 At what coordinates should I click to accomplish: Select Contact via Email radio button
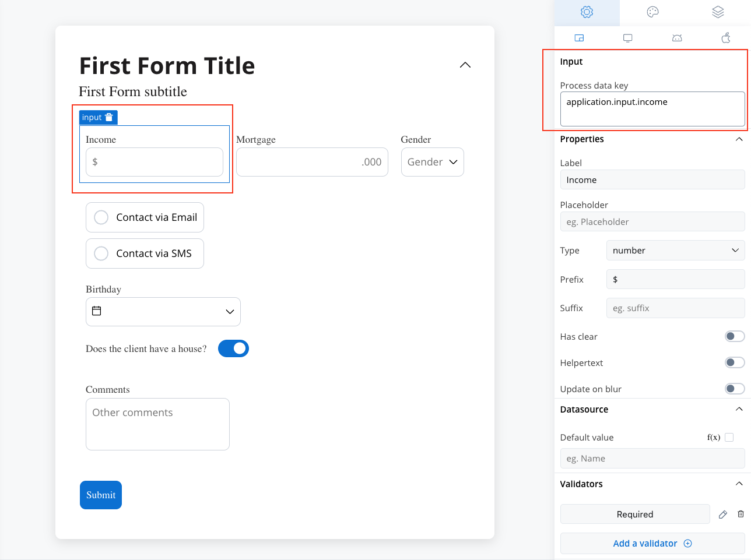click(x=101, y=217)
